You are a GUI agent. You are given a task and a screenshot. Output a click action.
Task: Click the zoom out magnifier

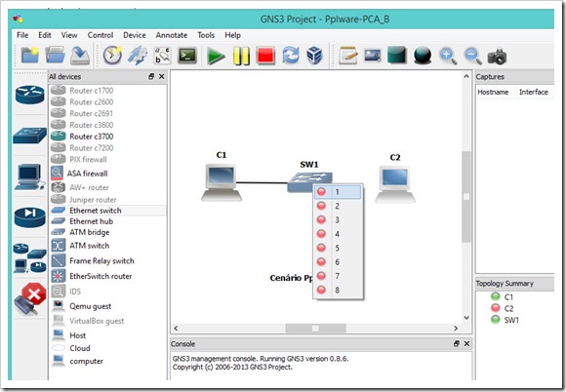coord(472,56)
